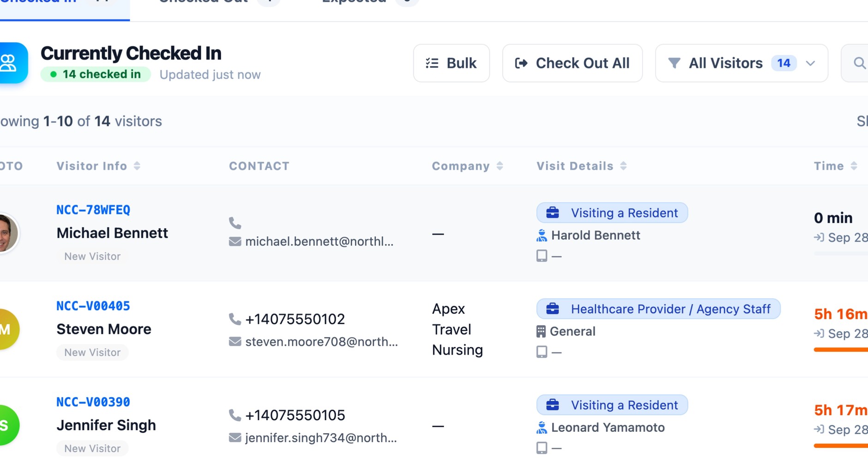Click the CONTACT column header
Viewport: 868px width, 459px height.
pos(259,166)
